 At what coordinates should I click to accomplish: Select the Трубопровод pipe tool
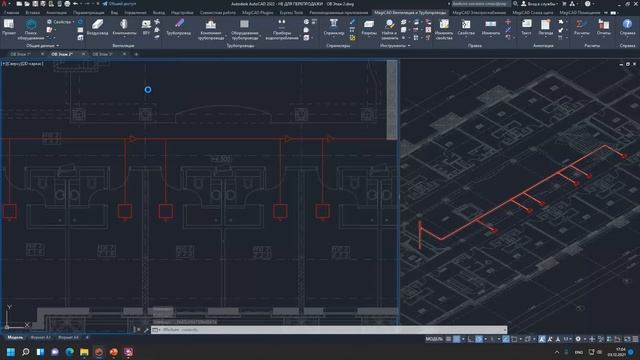pos(178,27)
